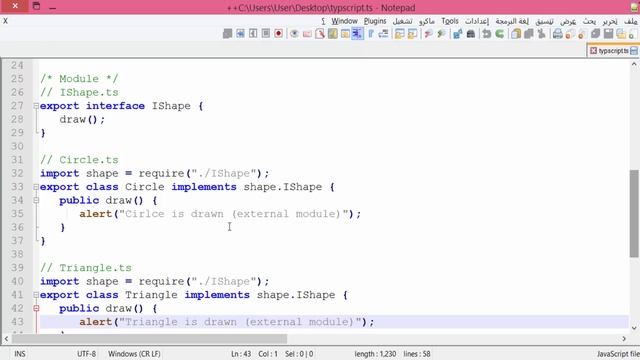Click the Stop macro recording icon
The width and height of the screenshot is (640, 360).
pos(266,34)
